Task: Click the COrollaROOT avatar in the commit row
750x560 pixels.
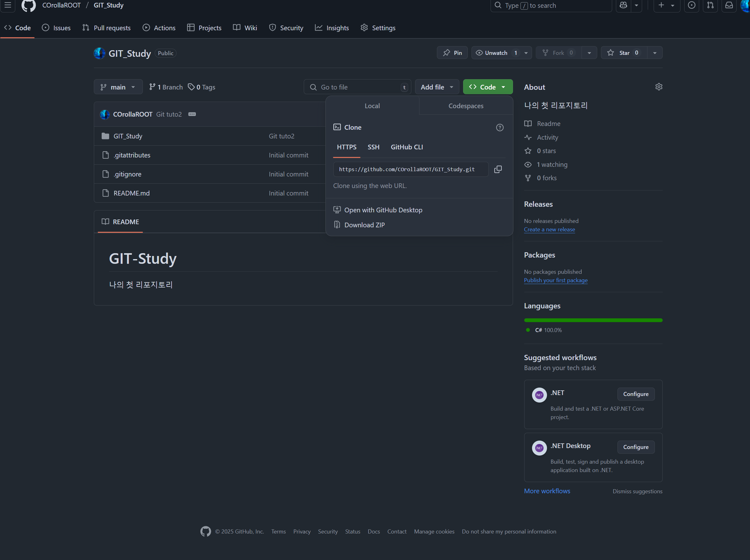Action: pos(105,114)
